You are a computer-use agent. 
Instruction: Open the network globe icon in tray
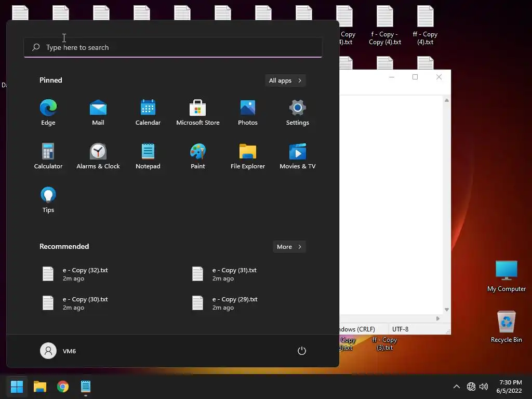[x=471, y=387]
